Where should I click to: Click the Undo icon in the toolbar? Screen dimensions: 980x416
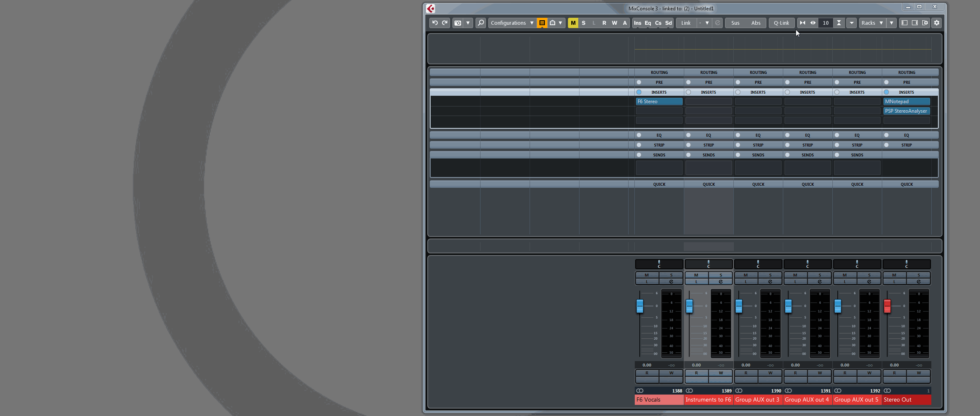[x=435, y=23]
